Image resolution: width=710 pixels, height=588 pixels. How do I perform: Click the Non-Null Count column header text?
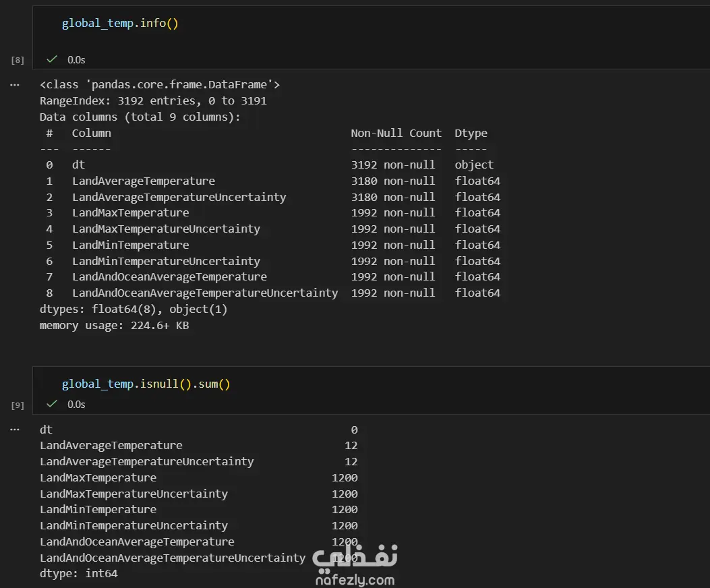(x=396, y=133)
